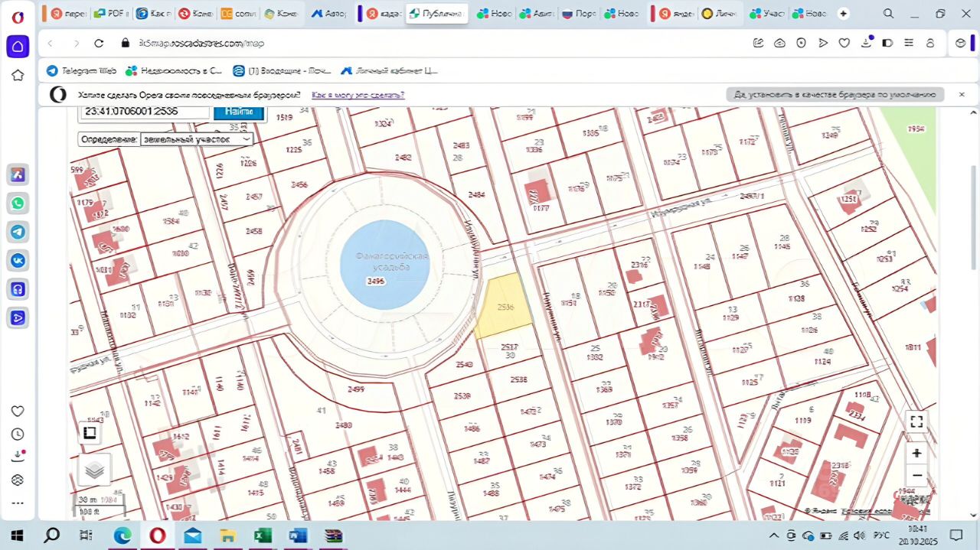Switch to the 'PDF' tab
Screen dimensions: 980x550
coord(111,14)
